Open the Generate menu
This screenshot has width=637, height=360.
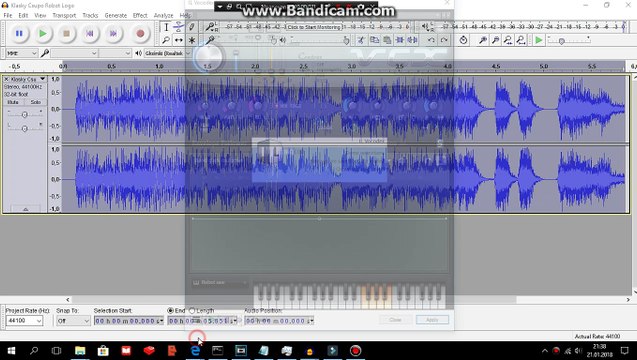116,15
